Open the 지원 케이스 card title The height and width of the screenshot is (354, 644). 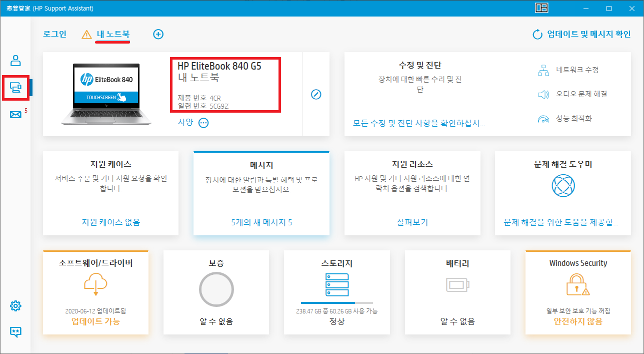click(x=111, y=164)
